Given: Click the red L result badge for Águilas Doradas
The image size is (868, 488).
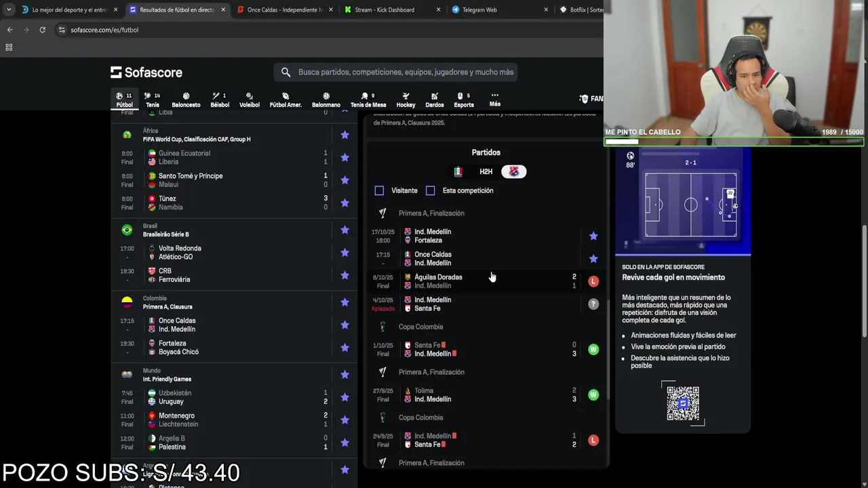Looking at the screenshot, I should pos(593,281).
